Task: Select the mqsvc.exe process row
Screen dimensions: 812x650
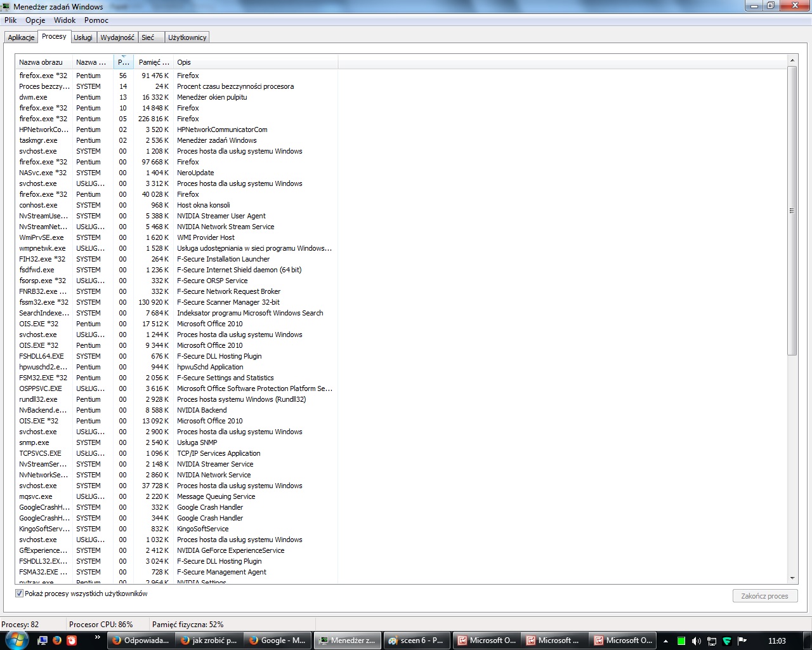Action: (176, 496)
